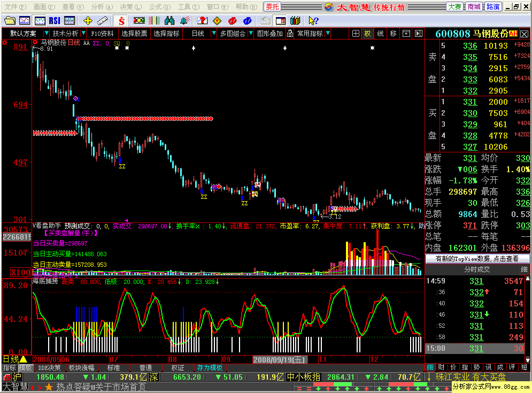
Task: Select the 权证 tab
Action: tap(178, 368)
